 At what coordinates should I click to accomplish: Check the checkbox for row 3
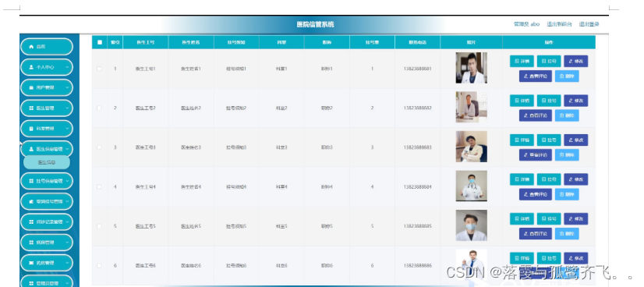tap(99, 147)
